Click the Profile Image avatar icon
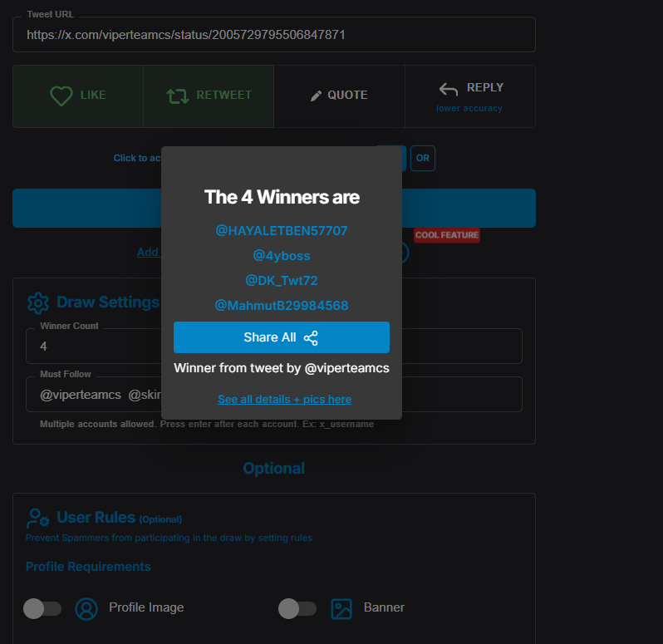 [86, 608]
